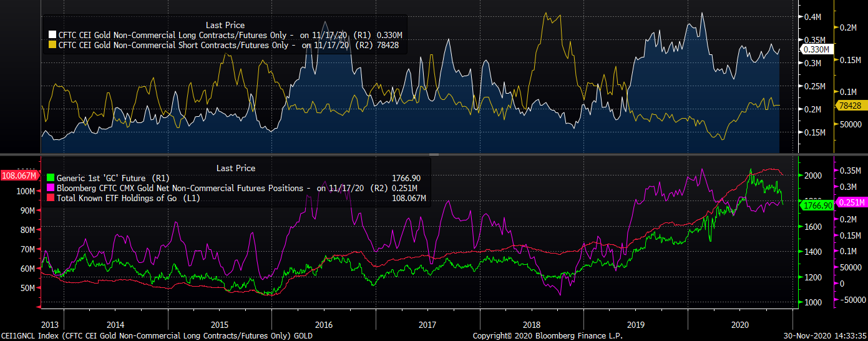Click the 60M left axis label
Viewport: 868px width, 341px height.
tap(27, 269)
